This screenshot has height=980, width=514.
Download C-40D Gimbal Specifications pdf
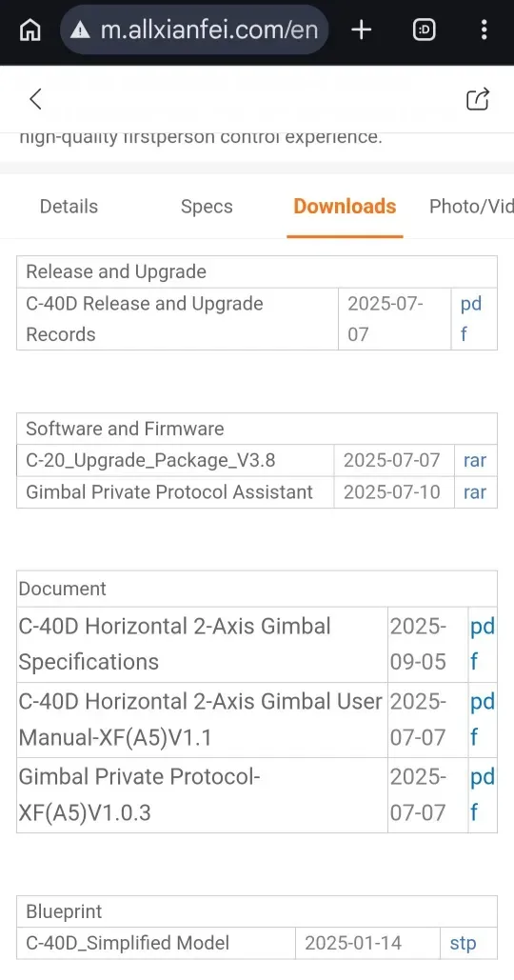(x=483, y=644)
